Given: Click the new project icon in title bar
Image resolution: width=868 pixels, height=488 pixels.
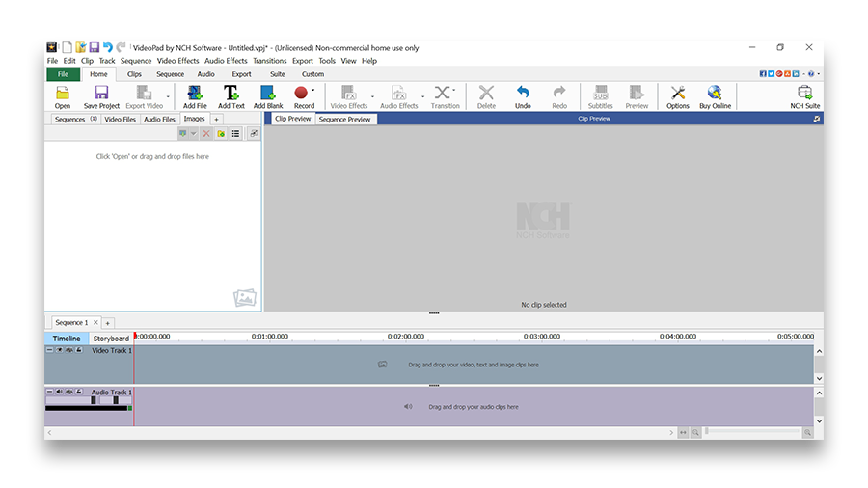Looking at the screenshot, I should pos(67,47).
